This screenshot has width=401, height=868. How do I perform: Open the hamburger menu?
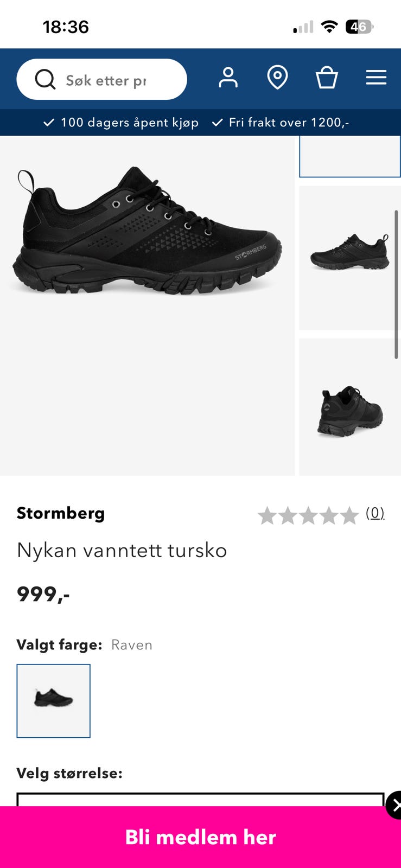pos(376,78)
